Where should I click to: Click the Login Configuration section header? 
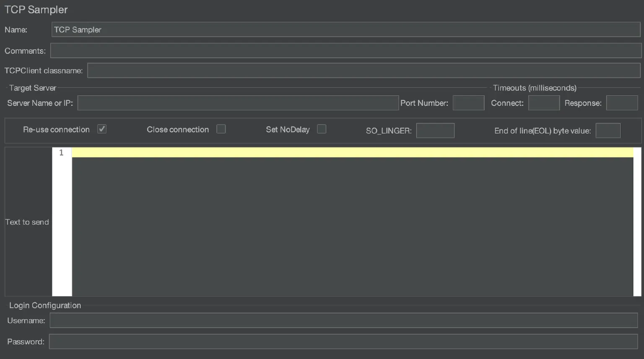[x=44, y=305]
